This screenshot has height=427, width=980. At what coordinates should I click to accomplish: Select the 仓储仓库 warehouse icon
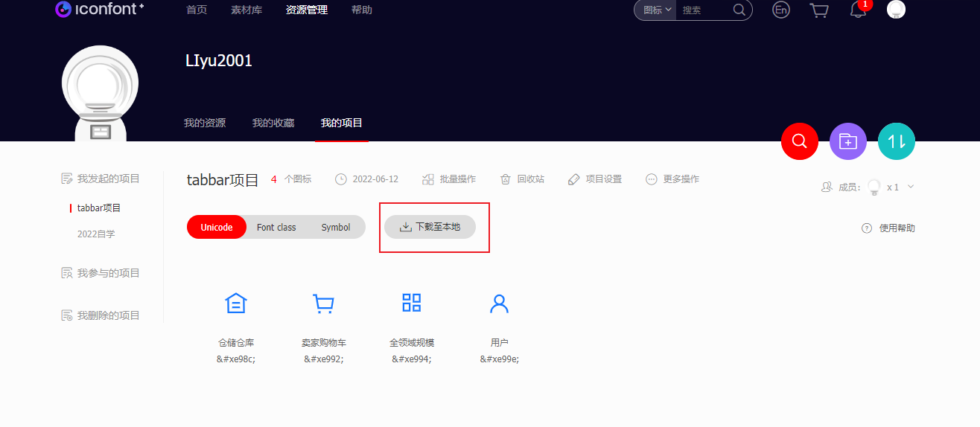[236, 304]
